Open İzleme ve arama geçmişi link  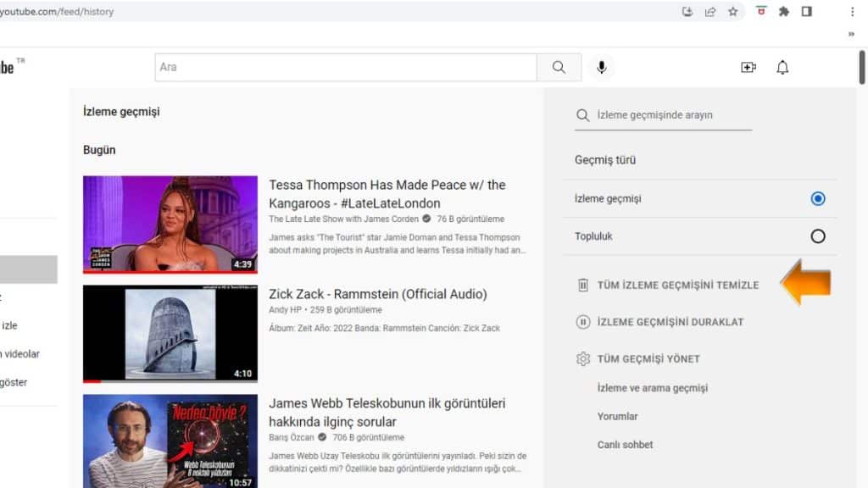(x=652, y=388)
